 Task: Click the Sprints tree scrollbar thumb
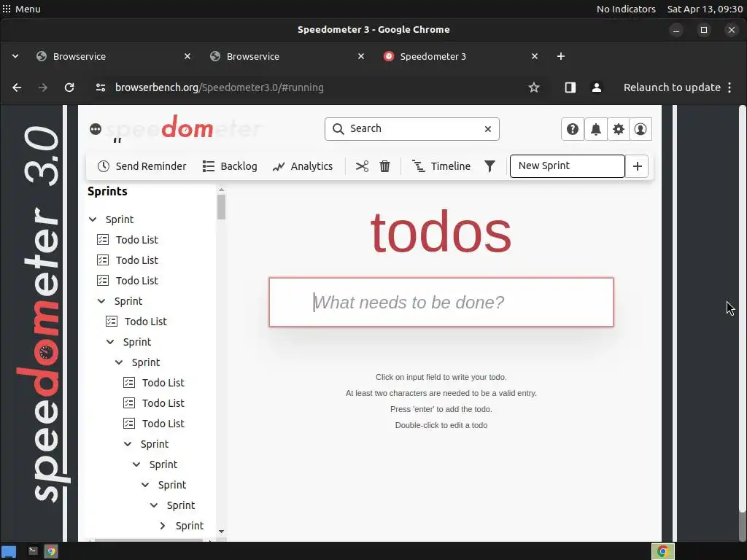click(x=221, y=207)
